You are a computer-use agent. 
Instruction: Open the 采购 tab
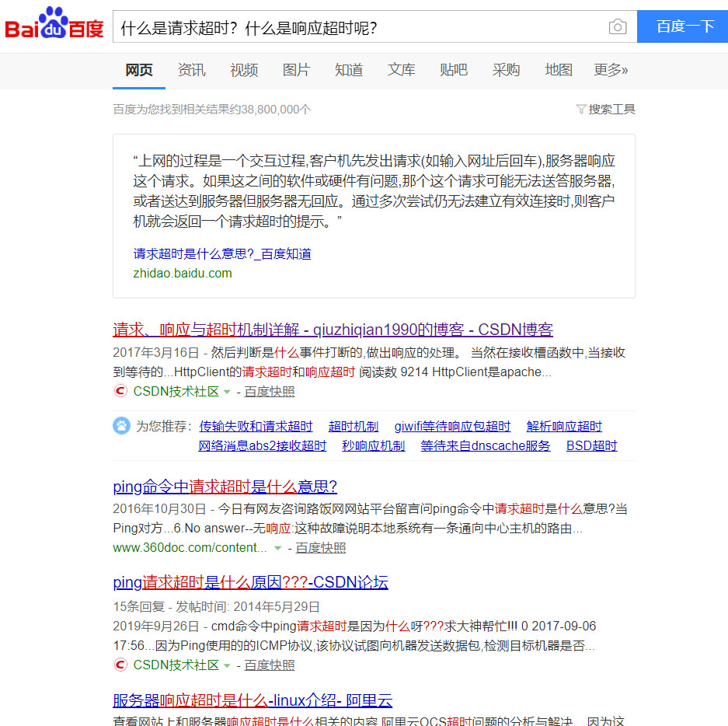pos(506,70)
